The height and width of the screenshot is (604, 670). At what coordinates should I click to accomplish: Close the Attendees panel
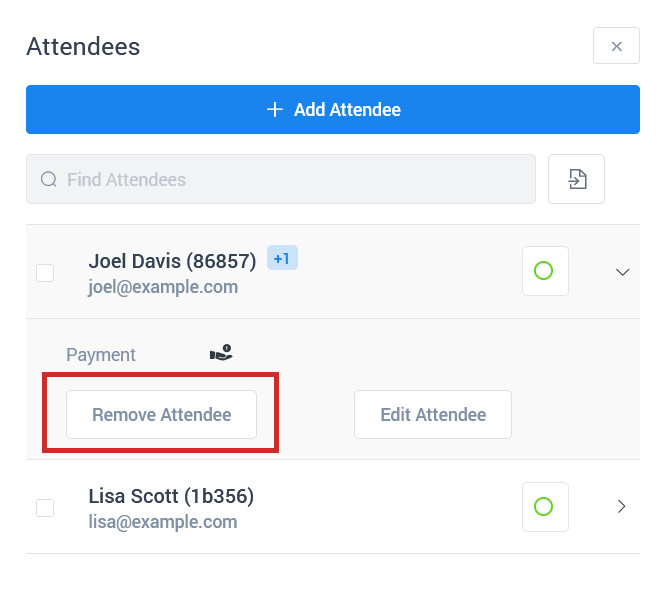coord(616,46)
